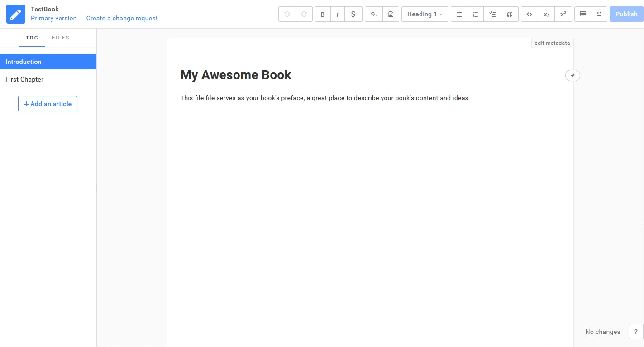
Task: Apply superscript formatting
Action: point(563,14)
